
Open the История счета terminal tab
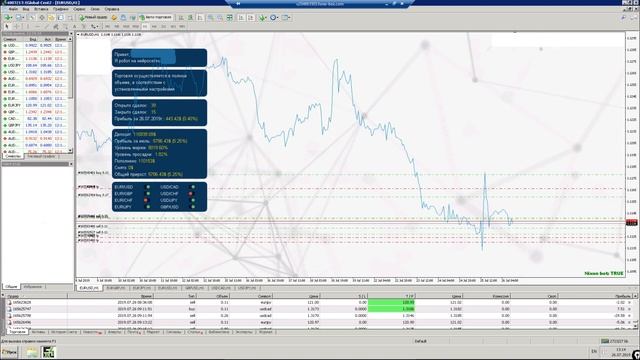pyautogui.click(x=64, y=332)
